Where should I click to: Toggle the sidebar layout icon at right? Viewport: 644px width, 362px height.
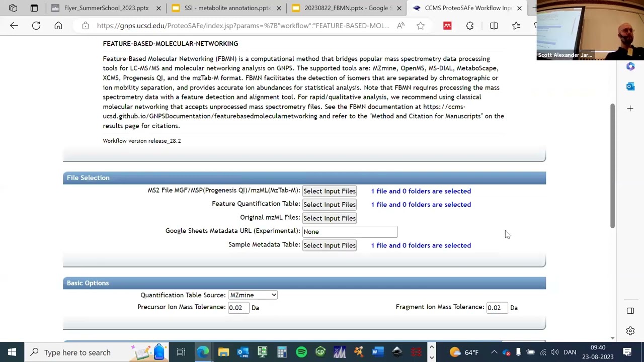pos(630,311)
